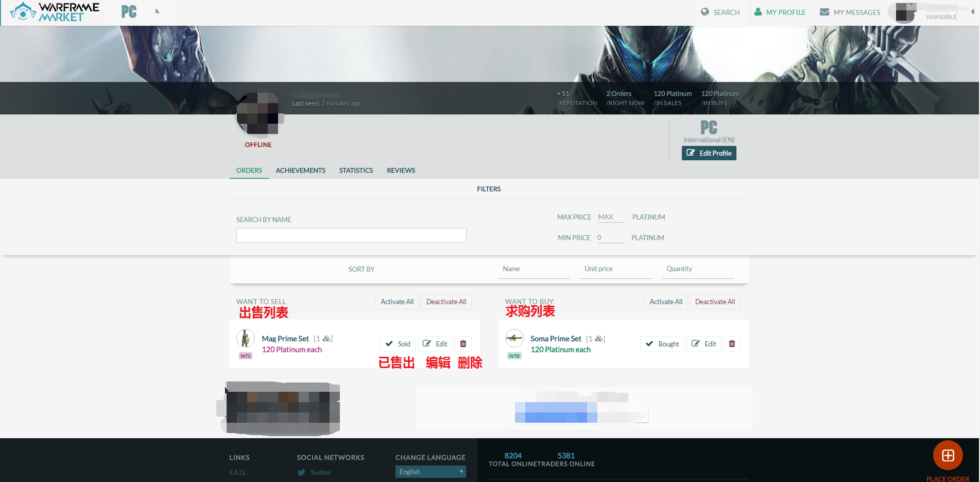This screenshot has width=980, height=482.
Task: Activate All sell orders
Action: click(x=397, y=302)
